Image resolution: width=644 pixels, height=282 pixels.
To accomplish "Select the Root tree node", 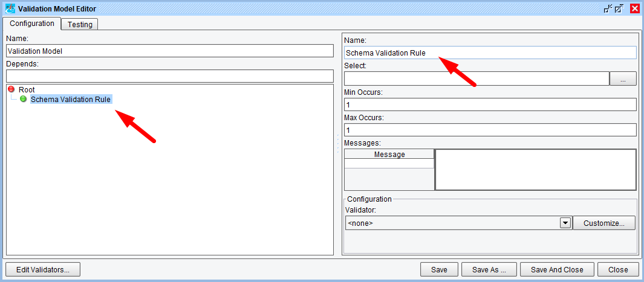I will coord(27,89).
